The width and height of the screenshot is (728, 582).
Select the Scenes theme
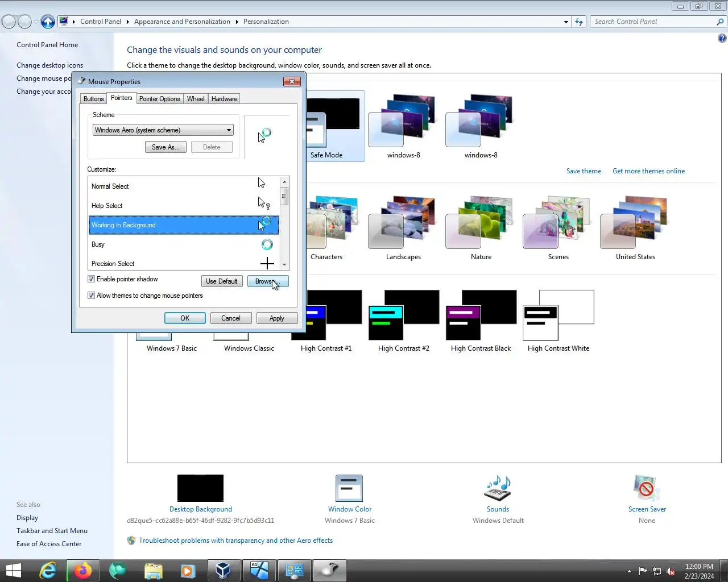point(559,228)
